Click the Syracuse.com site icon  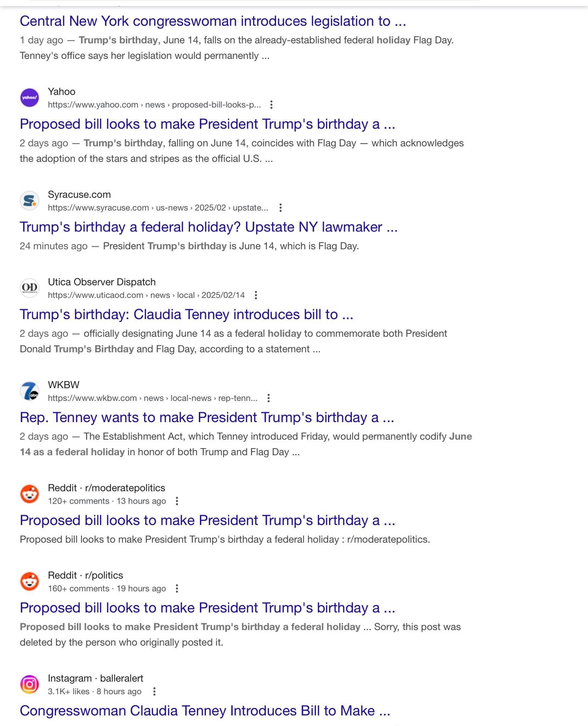click(x=29, y=201)
